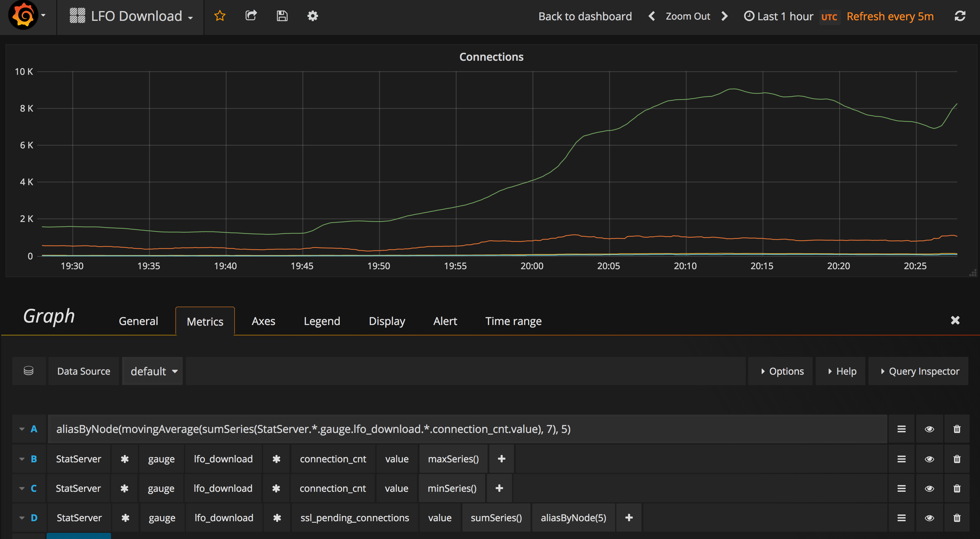Toggle query D eye visibility icon

[929, 518]
